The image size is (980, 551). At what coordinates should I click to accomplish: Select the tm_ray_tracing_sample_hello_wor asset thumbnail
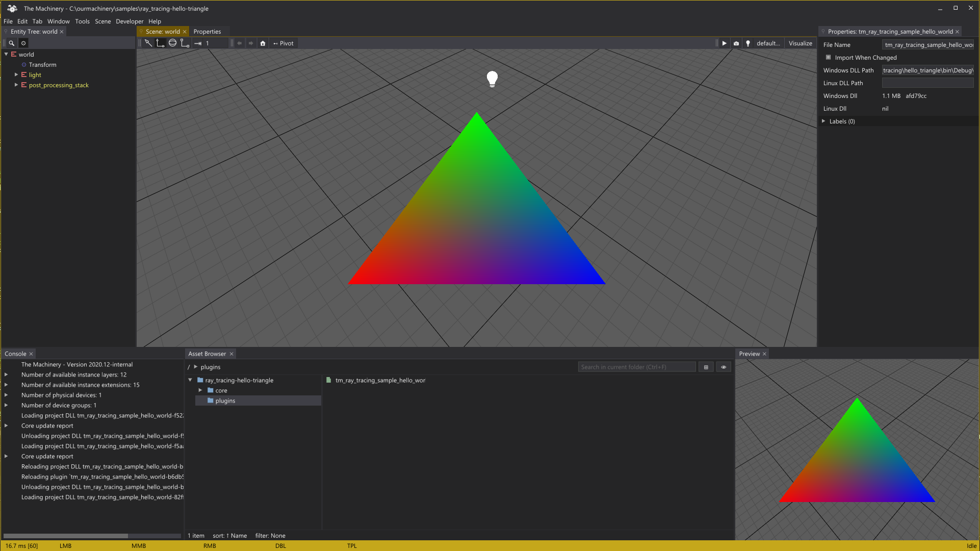[329, 380]
